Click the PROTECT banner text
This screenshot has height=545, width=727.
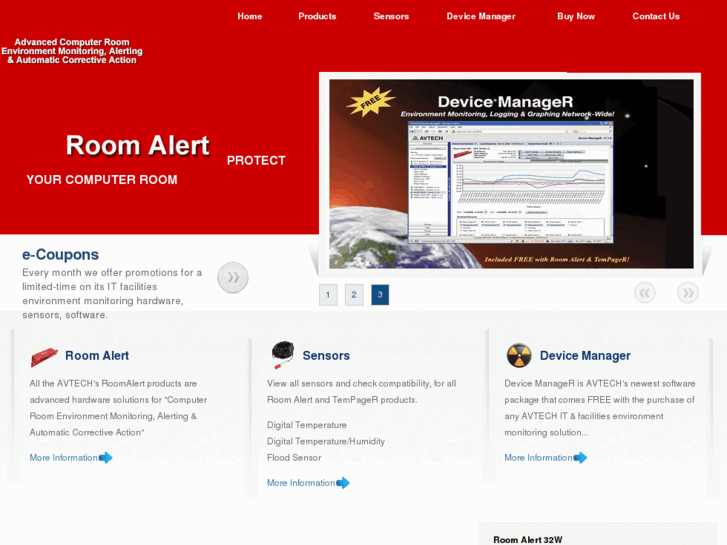[256, 160]
